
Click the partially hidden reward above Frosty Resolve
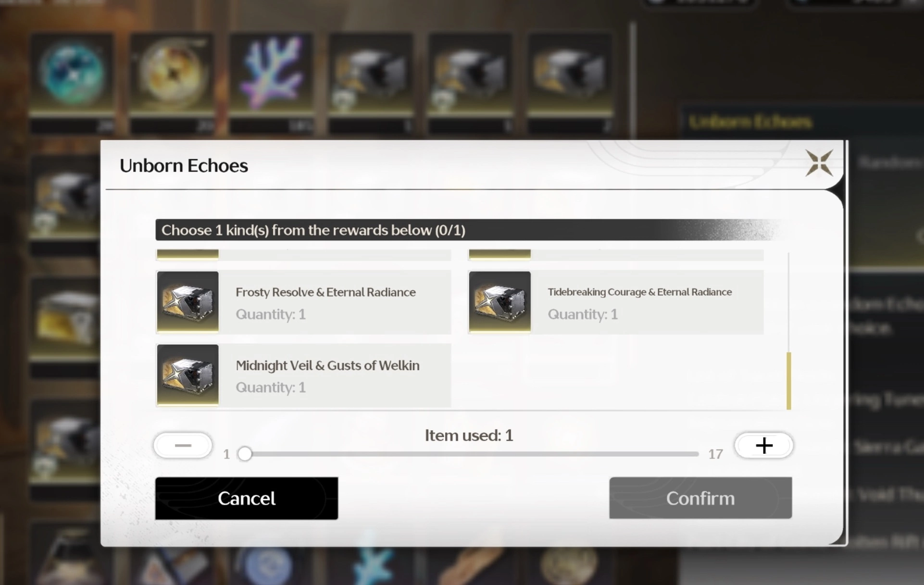pyautogui.click(x=304, y=255)
